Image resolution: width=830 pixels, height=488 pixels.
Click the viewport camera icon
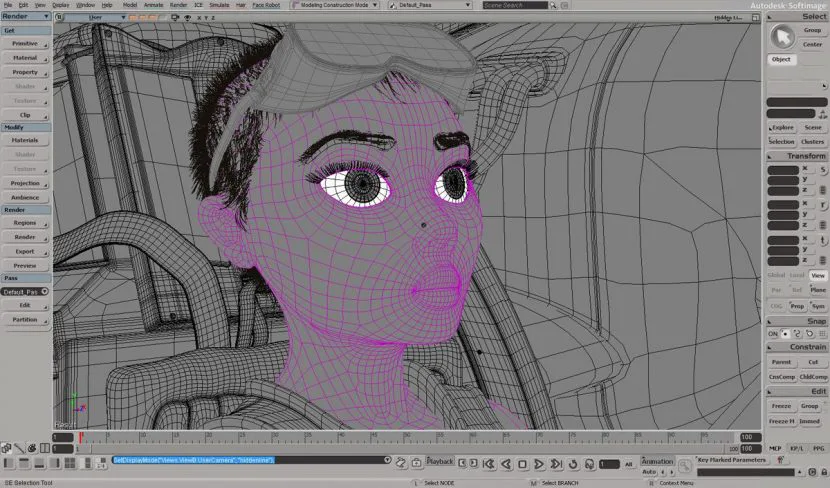click(x=175, y=17)
